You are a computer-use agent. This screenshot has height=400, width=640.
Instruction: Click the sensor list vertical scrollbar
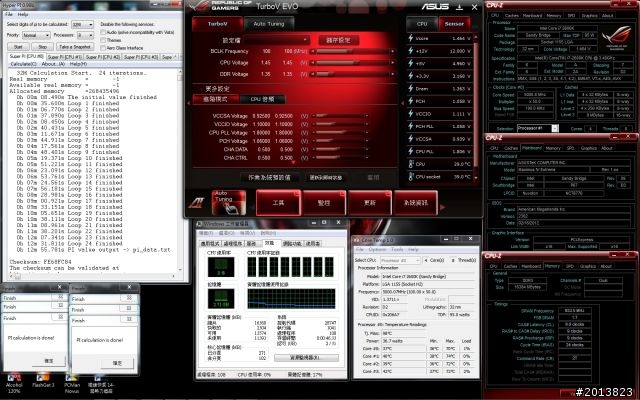475,107
